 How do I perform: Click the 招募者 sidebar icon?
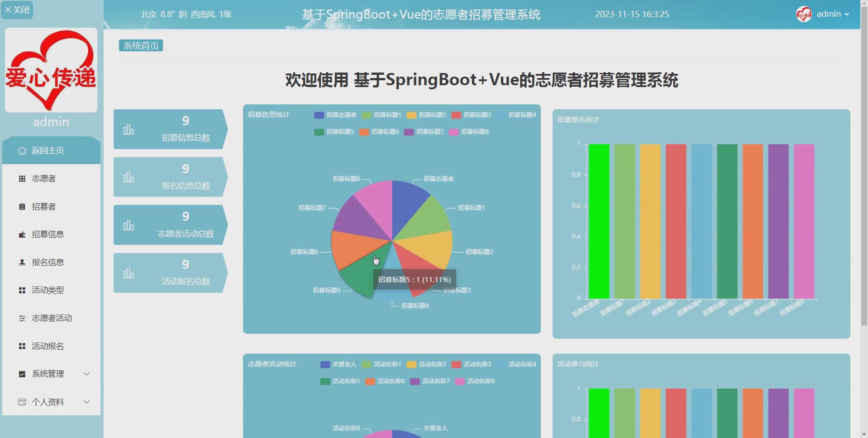point(21,206)
